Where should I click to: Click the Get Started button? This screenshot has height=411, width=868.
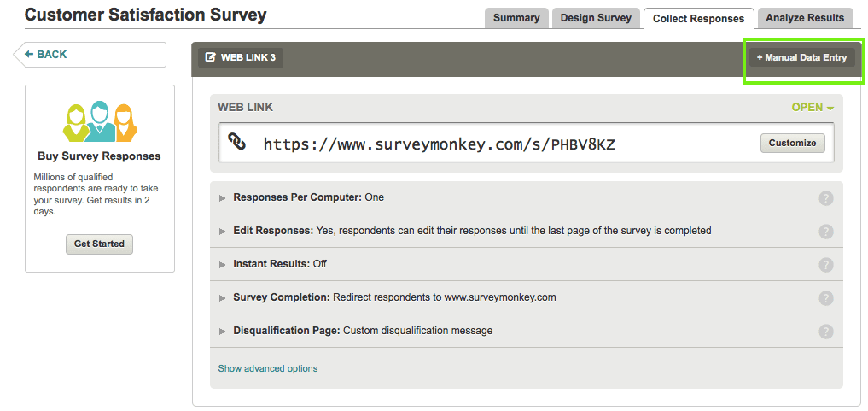(x=99, y=244)
